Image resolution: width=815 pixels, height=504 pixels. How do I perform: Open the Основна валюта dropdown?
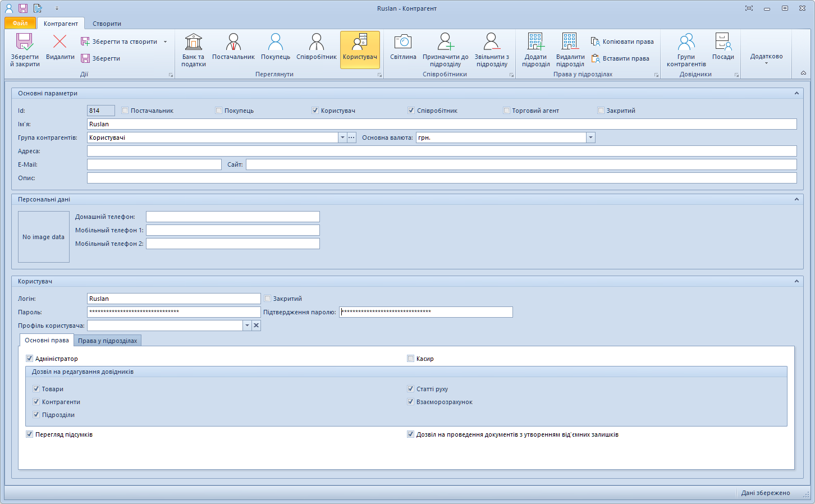coord(591,137)
